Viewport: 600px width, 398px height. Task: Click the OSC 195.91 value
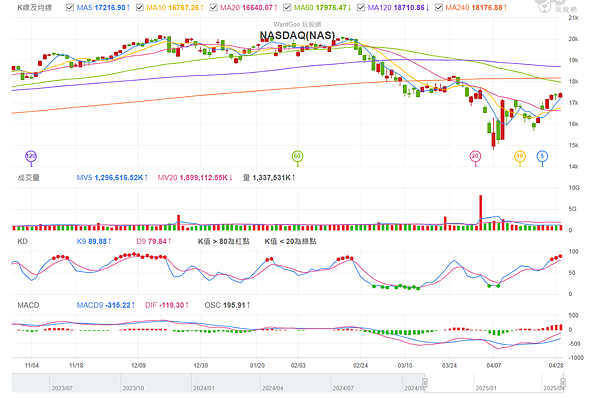point(227,305)
